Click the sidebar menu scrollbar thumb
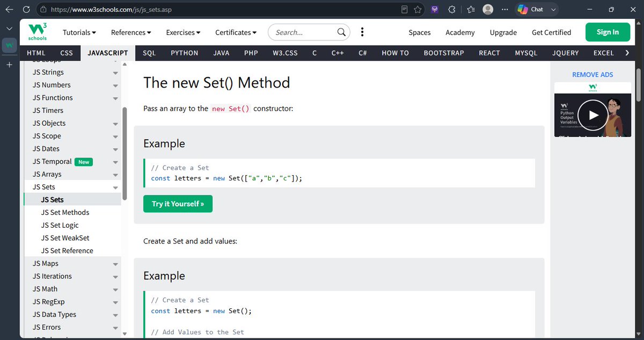This screenshot has width=644, height=340. (125, 153)
